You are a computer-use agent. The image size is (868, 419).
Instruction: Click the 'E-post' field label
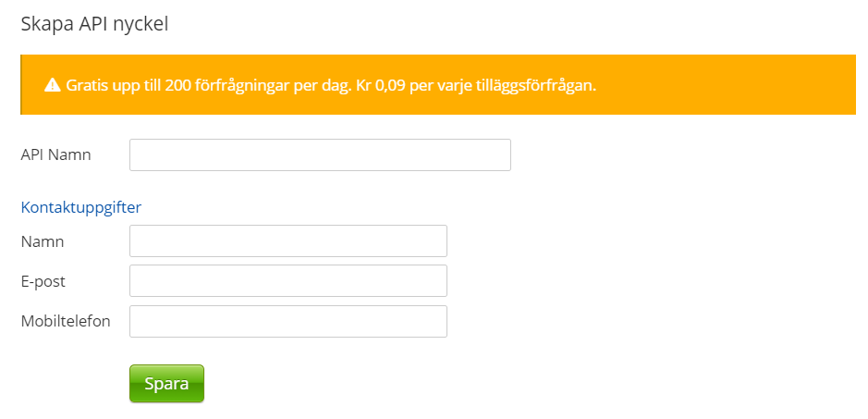(x=43, y=281)
